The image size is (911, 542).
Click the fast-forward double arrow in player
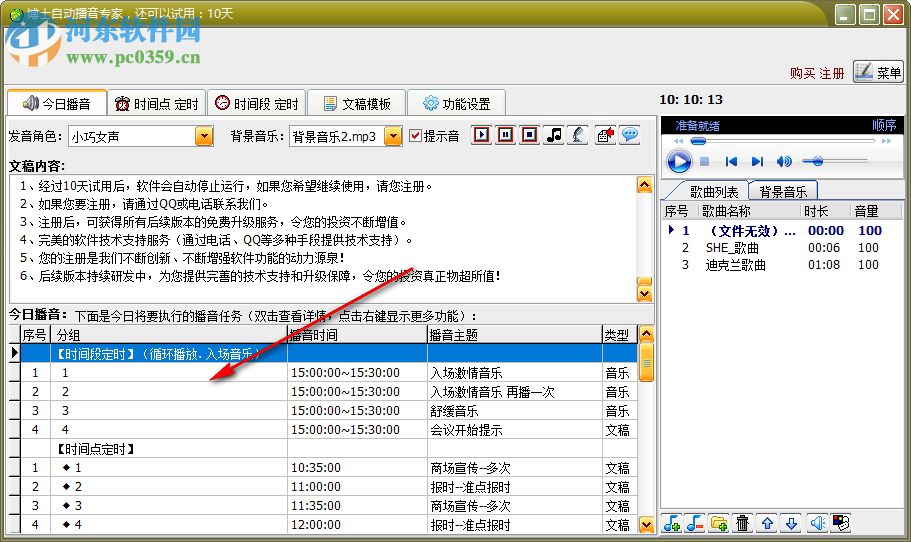tap(886, 141)
